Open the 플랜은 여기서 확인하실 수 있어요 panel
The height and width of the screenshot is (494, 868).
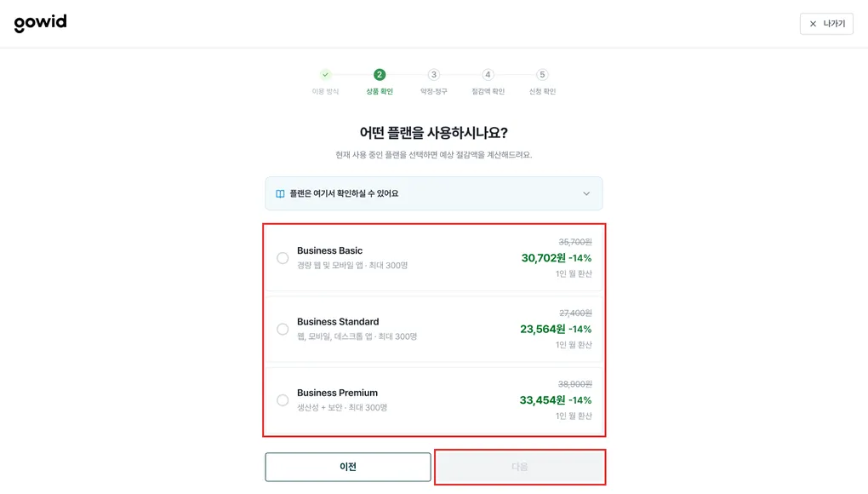[x=433, y=193]
